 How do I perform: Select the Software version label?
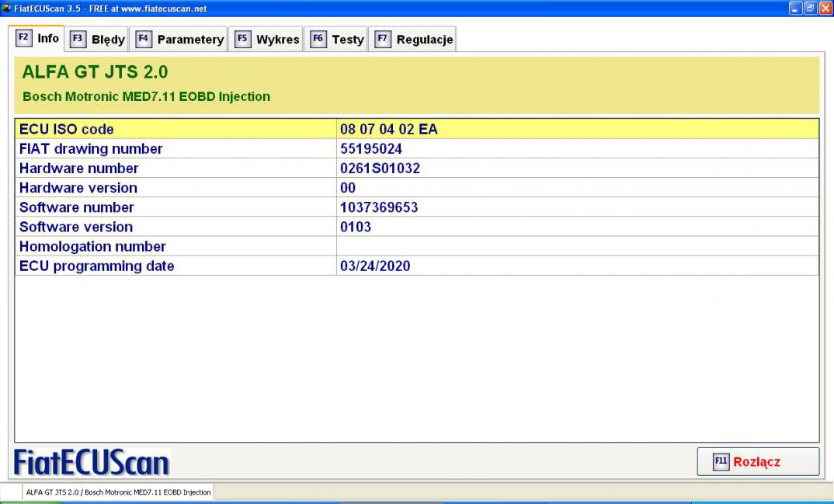pos(76,227)
